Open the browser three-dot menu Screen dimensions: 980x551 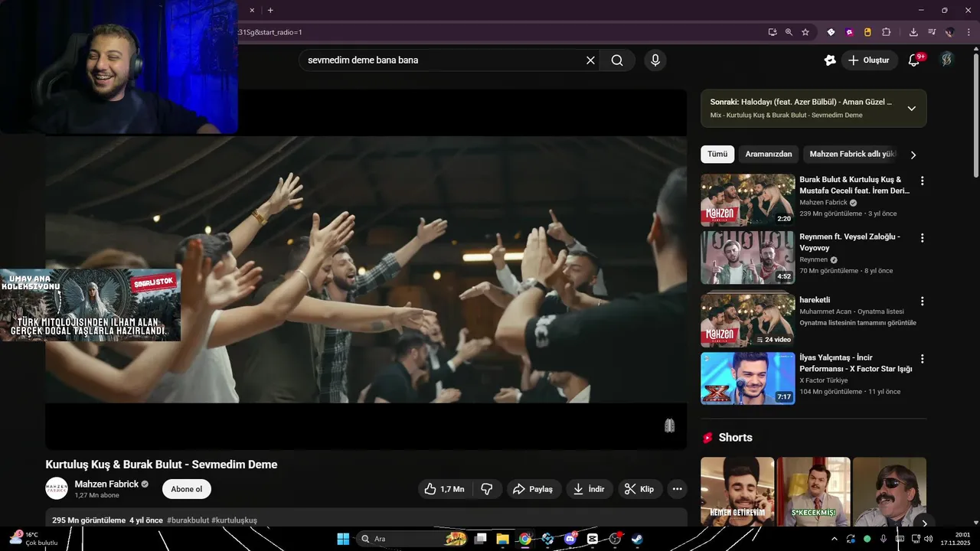pyautogui.click(x=969, y=32)
